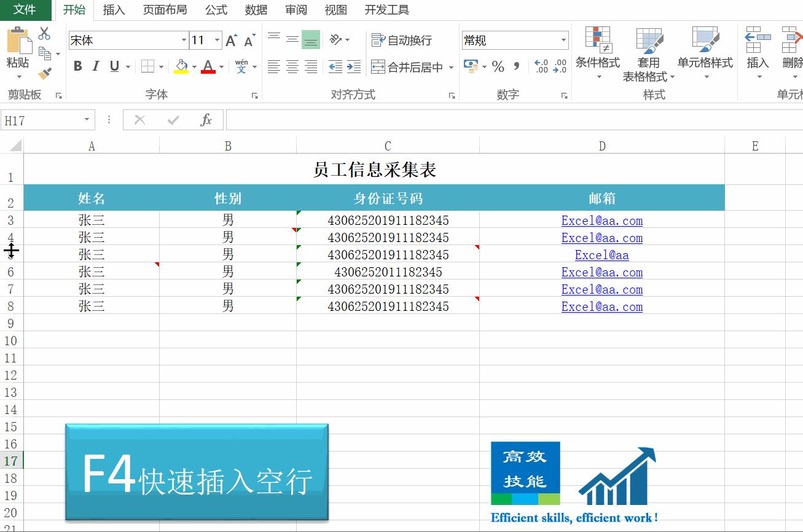803x532 pixels.
Task: Click the fx insert function button
Action: (206, 119)
